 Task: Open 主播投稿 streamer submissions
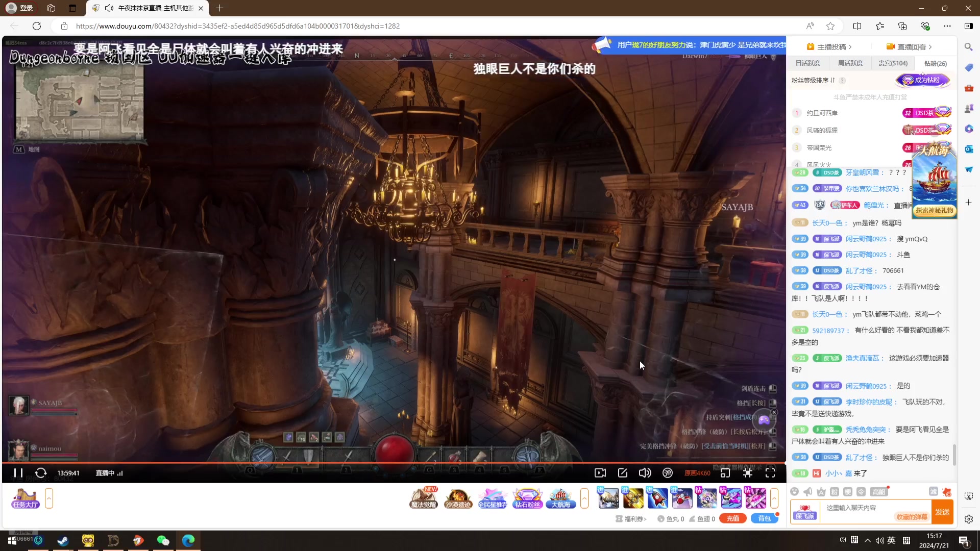[829, 46]
